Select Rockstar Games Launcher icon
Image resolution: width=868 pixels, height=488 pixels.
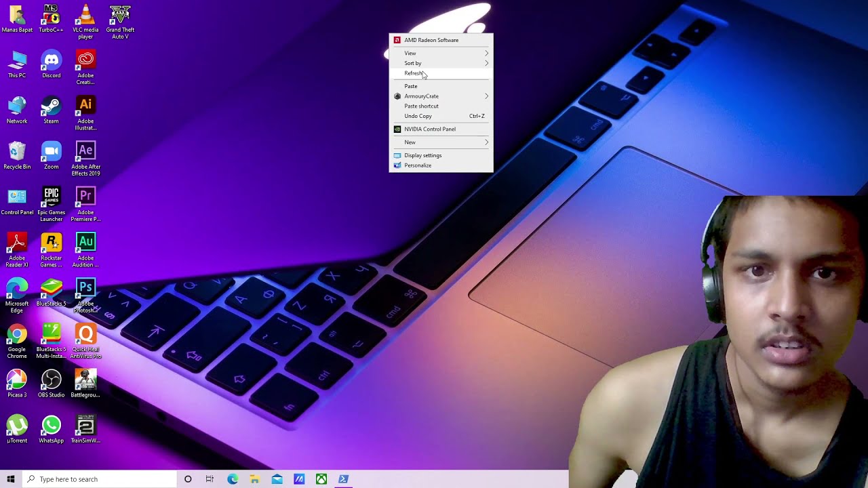point(51,249)
